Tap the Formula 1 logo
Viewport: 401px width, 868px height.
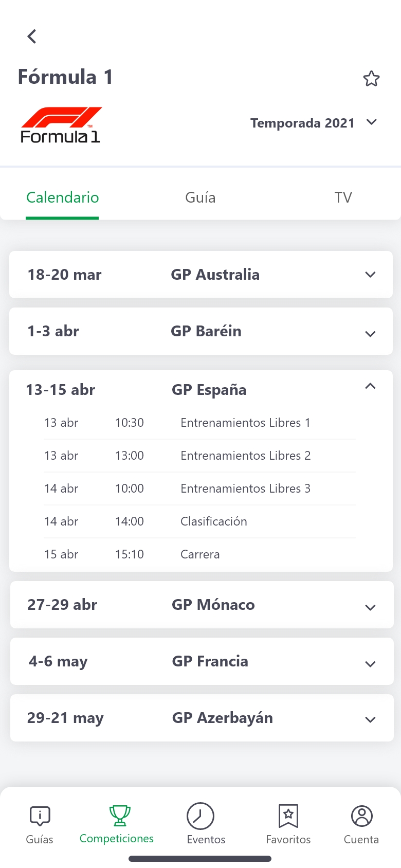click(61, 125)
